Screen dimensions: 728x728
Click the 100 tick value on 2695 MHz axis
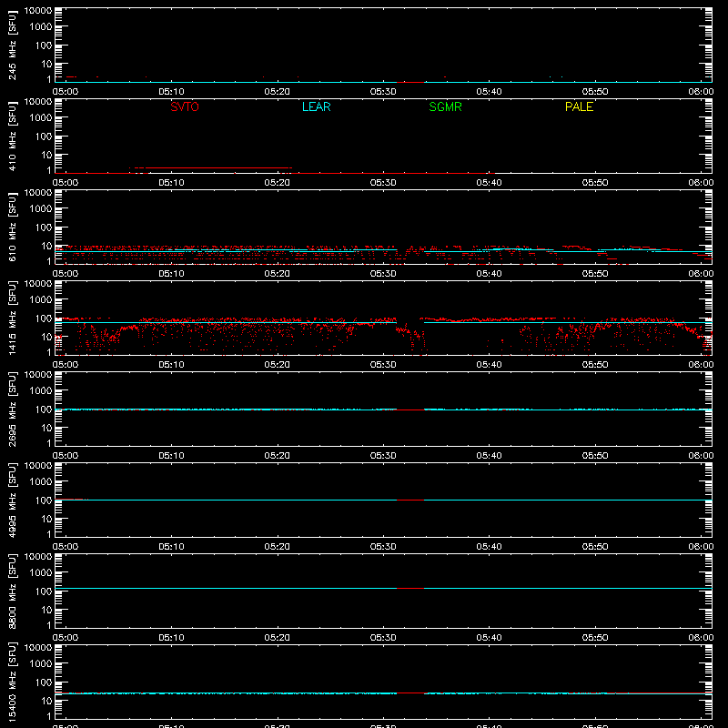[44, 409]
